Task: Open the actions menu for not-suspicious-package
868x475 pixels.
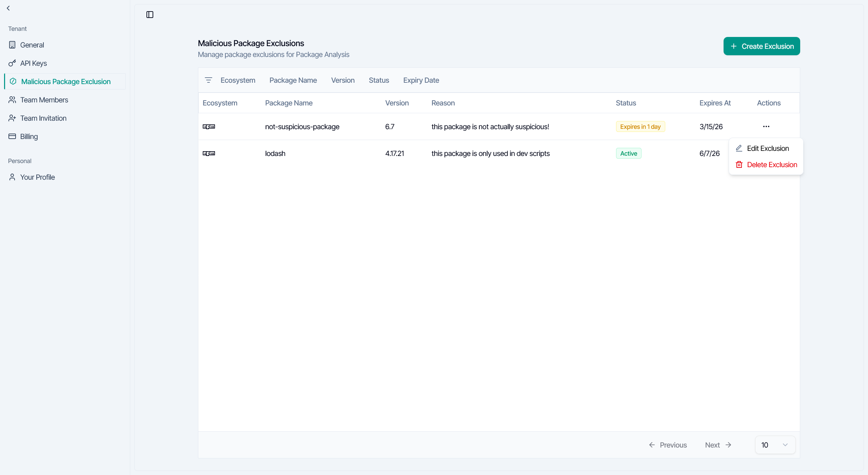Action: pyautogui.click(x=767, y=126)
